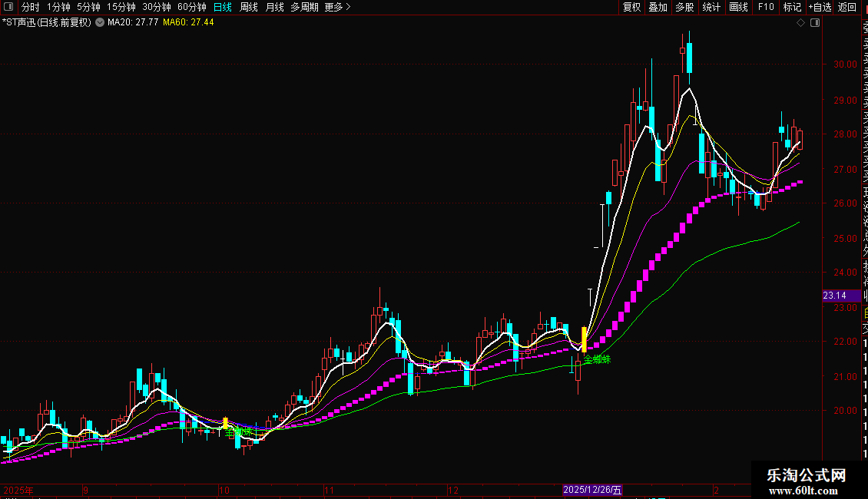Click the 金蜘蛛 signal label near October
The image size is (868, 499).
pyautogui.click(x=239, y=431)
